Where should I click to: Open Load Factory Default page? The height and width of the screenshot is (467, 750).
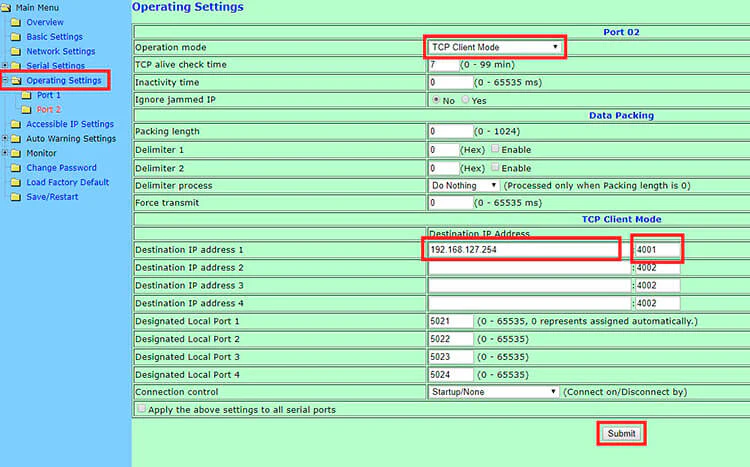(x=67, y=182)
